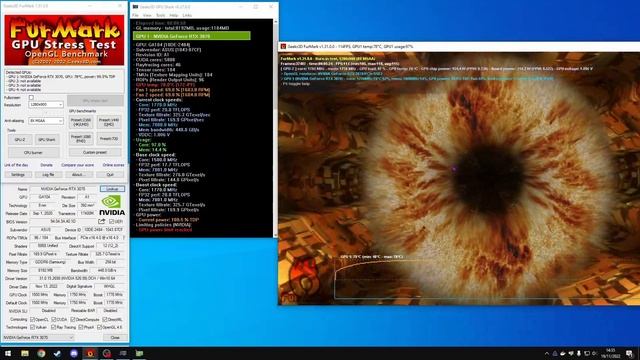Click the NVIDIA logo in GPU-Z
Viewport: 640px width, 360px height.
(x=112, y=206)
